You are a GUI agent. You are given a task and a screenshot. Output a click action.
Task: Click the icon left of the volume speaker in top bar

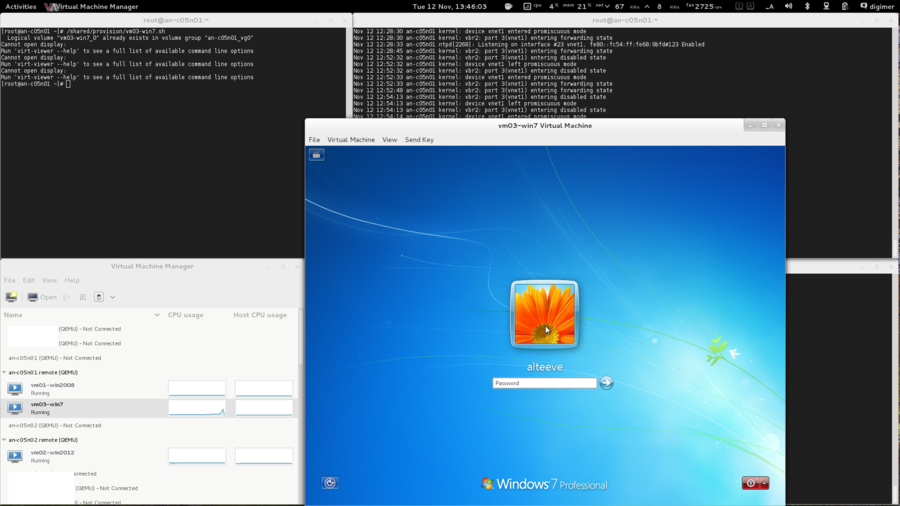tap(770, 6)
